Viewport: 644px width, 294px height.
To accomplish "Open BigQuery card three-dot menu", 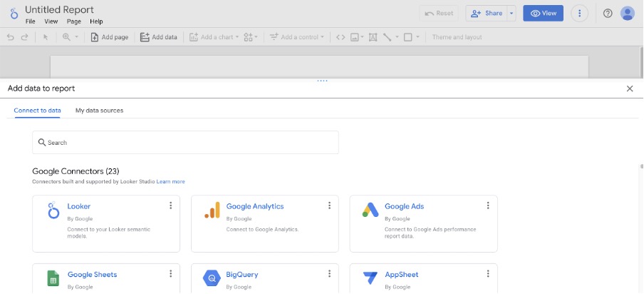I will point(329,274).
